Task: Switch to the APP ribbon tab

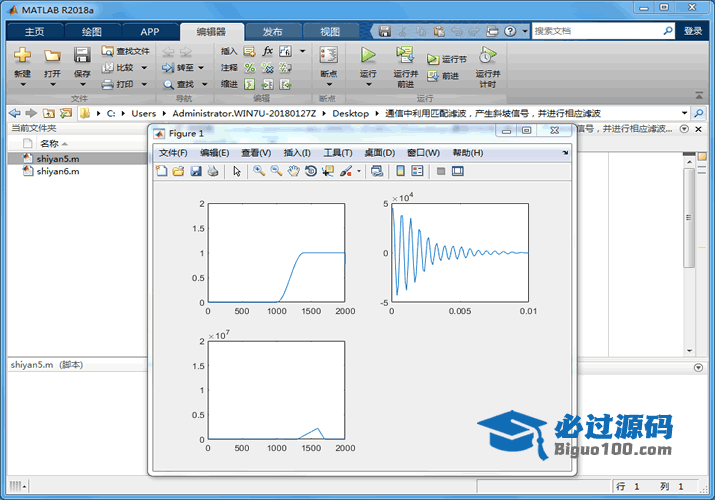Action: tap(150, 31)
